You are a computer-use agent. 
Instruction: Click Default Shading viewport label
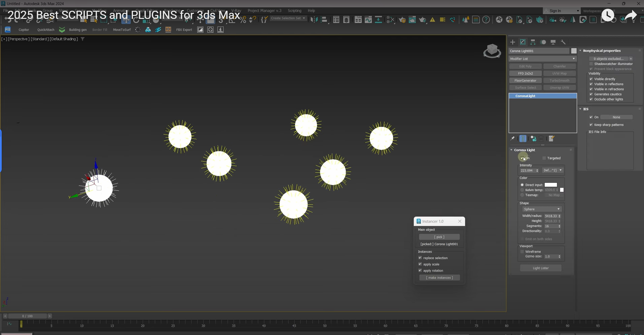tap(64, 39)
